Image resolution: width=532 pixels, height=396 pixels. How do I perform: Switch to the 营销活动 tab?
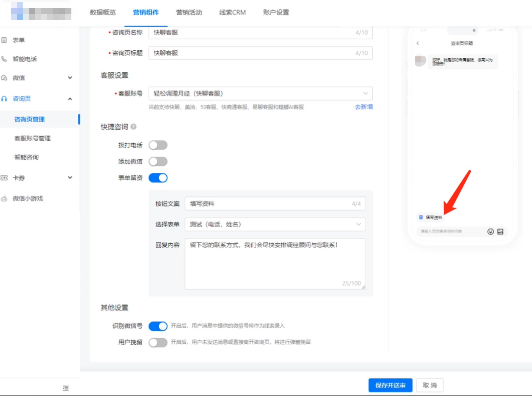188,13
